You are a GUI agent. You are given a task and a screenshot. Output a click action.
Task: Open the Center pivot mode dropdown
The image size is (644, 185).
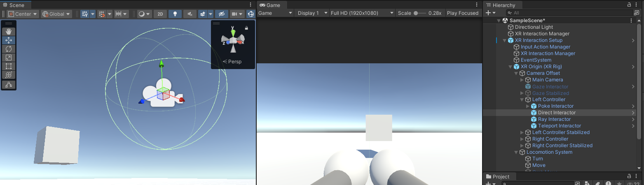(23, 14)
